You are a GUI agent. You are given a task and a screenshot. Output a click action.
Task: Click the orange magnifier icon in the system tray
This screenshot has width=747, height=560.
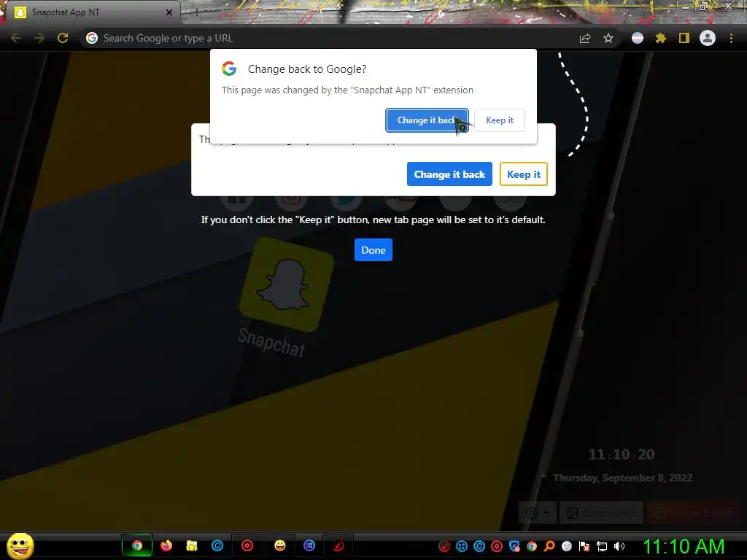click(549, 546)
